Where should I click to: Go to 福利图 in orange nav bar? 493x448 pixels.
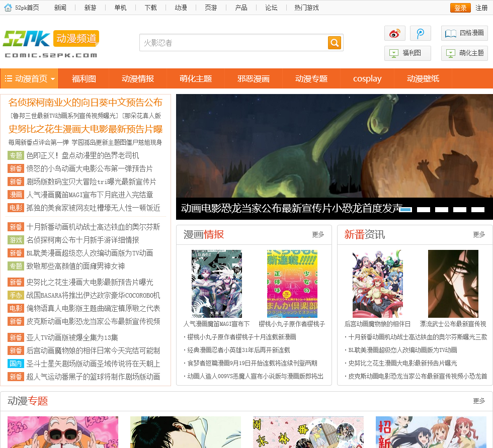(x=84, y=78)
